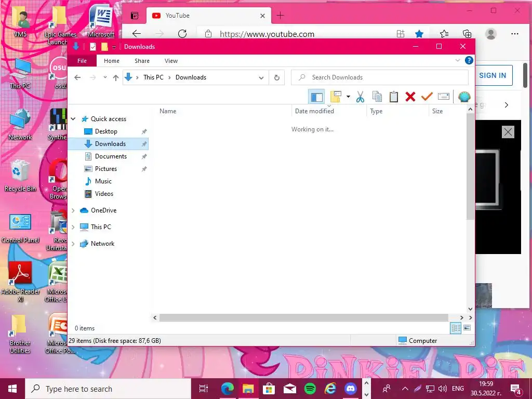Select Documents in the navigation pane

(111, 156)
